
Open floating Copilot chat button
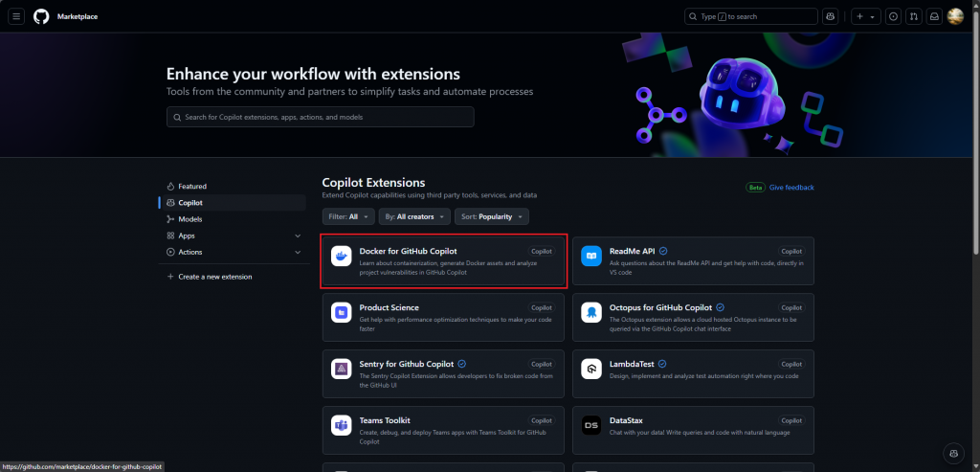coord(953,453)
